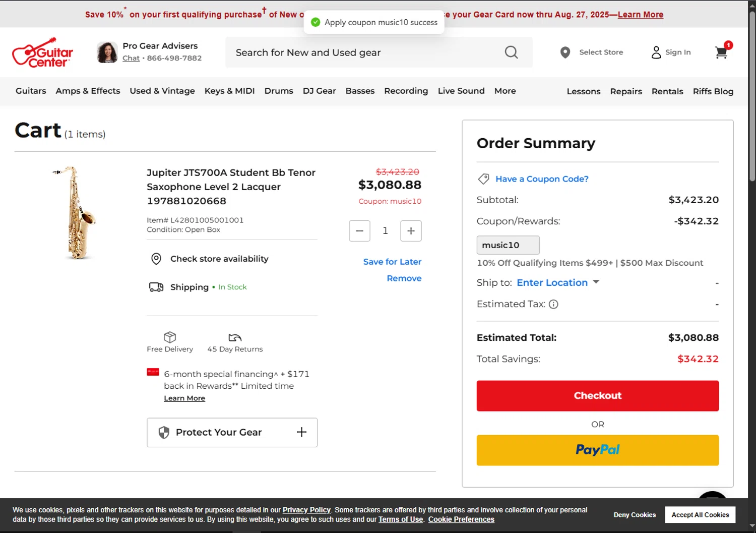Click the Select Store text
The image size is (756, 533).
coord(601,52)
